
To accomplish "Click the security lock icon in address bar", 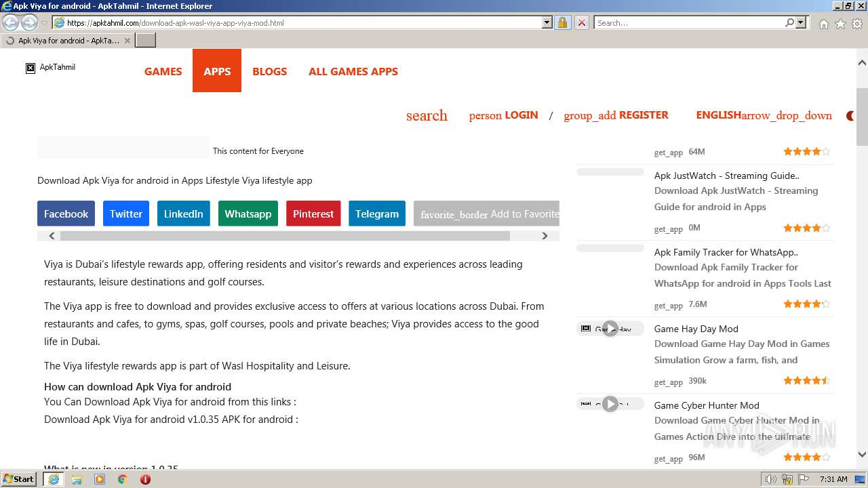I will coord(562,22).
